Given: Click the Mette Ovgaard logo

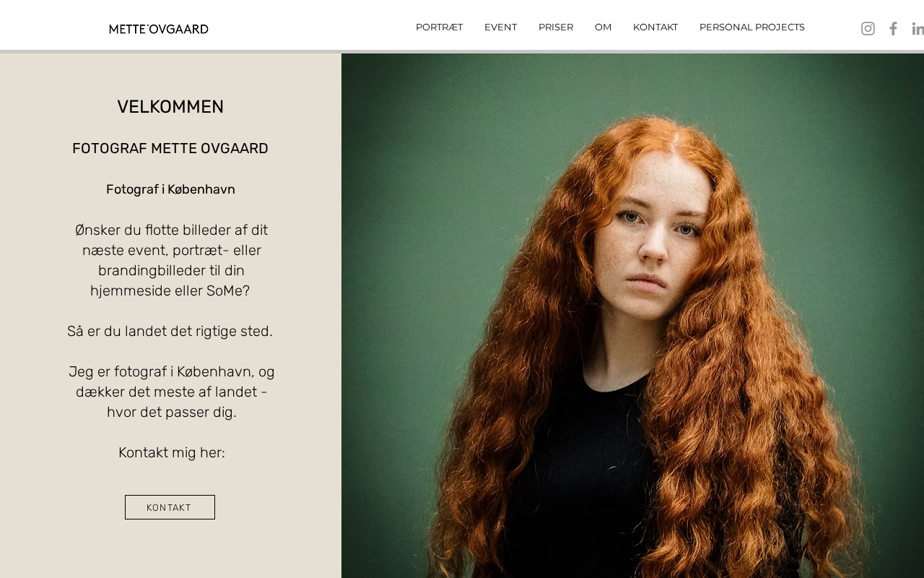Looking at the screenshot, I should click(x=159, y=29).
